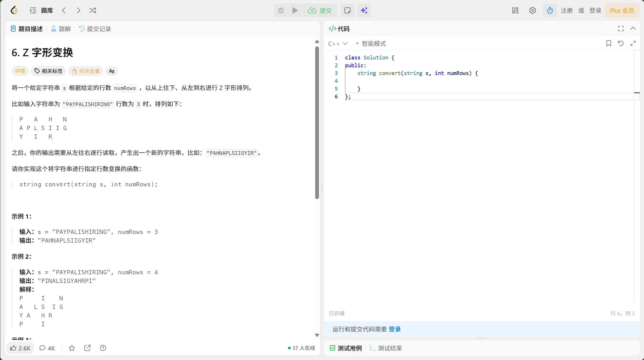Toggle the translation language icon
644x360 pixels.
pos(112,71)
